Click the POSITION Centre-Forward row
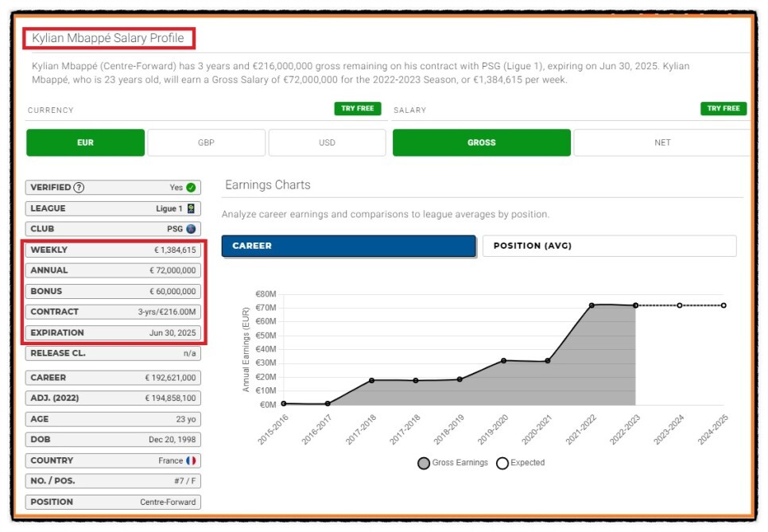This screenshot has height=532, width=768. pos(113,502)
